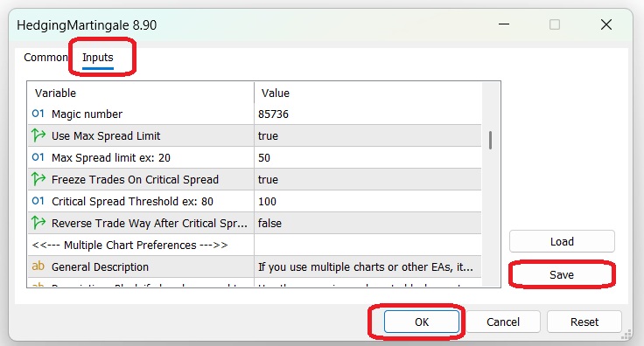Cancel the HedgingMartingale dialog
The width and height of the screenshot is (644, 346).
pyautogui.click(x=503, y=322)
